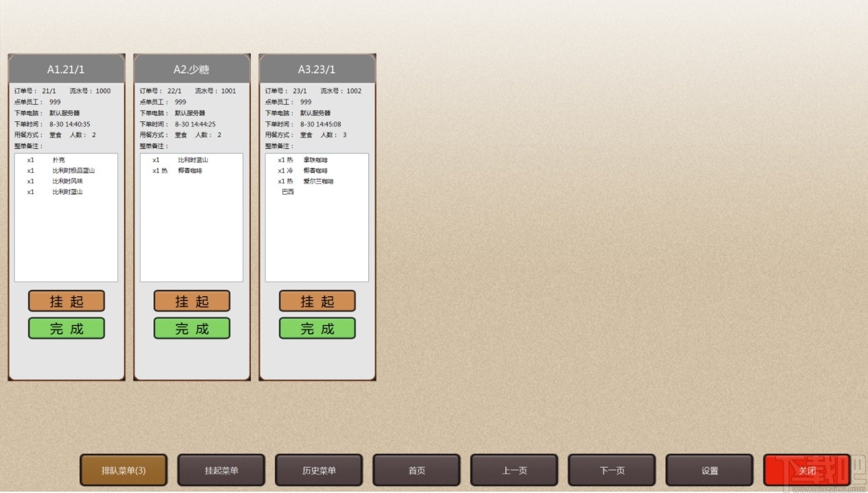The image size is (868, 493).
Task: Switch to the 历史菜单 tab
Action: [x=319, y=470]
